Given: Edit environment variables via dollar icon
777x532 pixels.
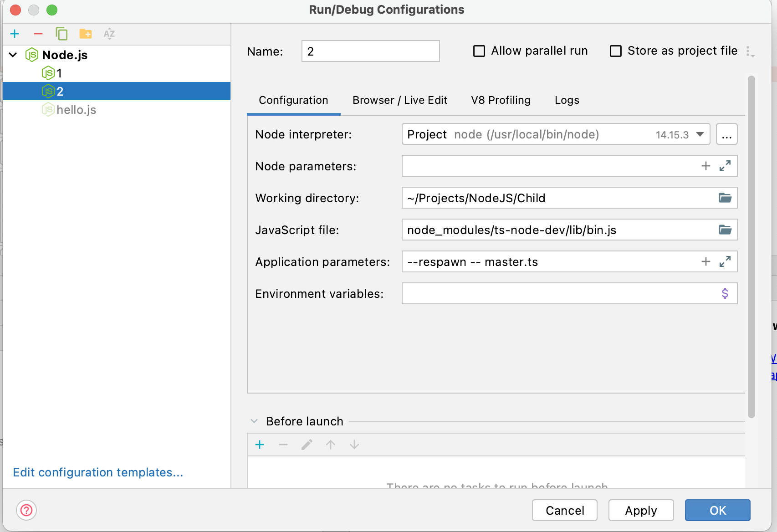Looking at the screenshot, I should pos(725,293).
